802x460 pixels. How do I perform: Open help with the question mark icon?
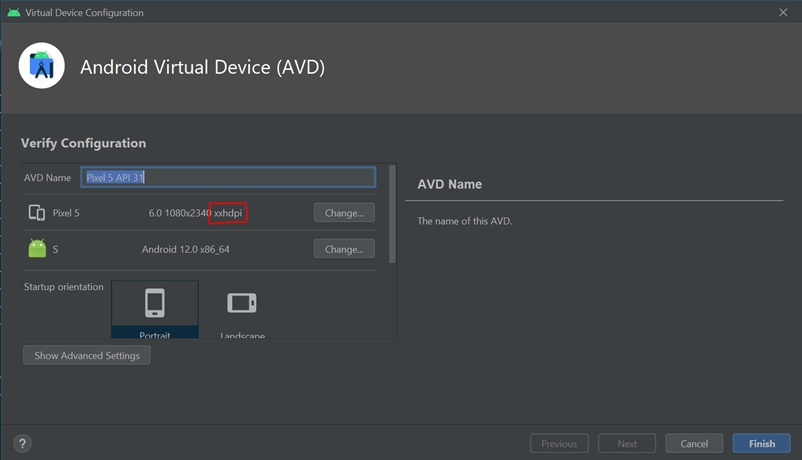point(22,444)
